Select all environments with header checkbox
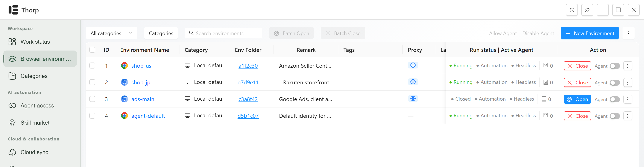Screen dimensions: 644x167 point(92,50)
